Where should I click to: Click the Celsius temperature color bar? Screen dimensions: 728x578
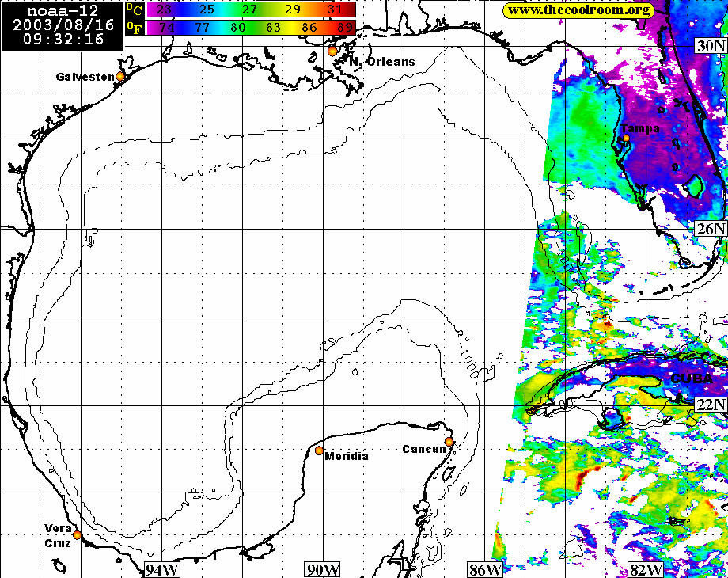coord(251,10)
